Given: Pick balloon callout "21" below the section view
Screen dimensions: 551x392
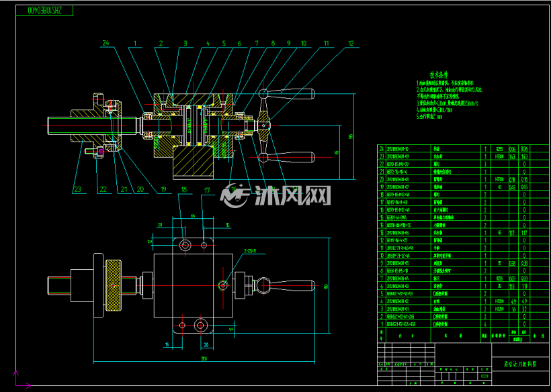Looking at the screenshot, I should [124, 189].
